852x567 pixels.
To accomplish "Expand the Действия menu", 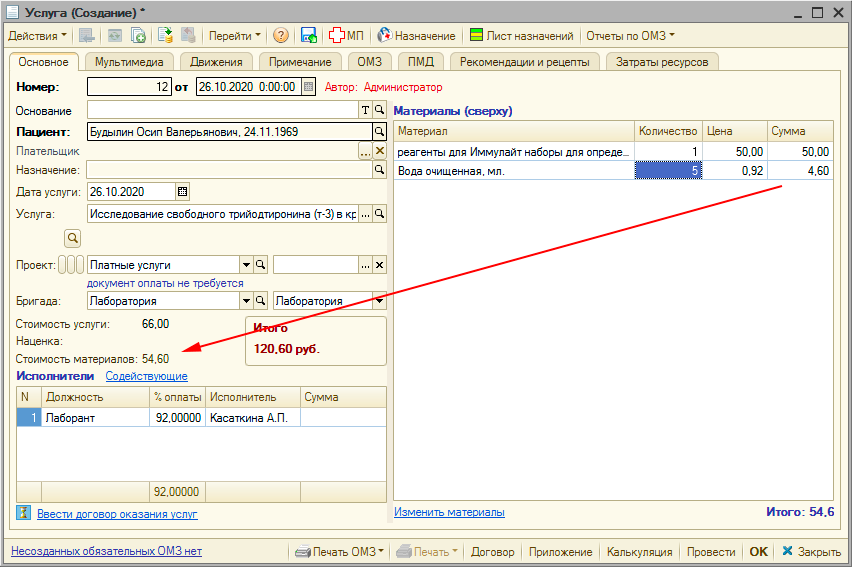I will pos(36,36).
